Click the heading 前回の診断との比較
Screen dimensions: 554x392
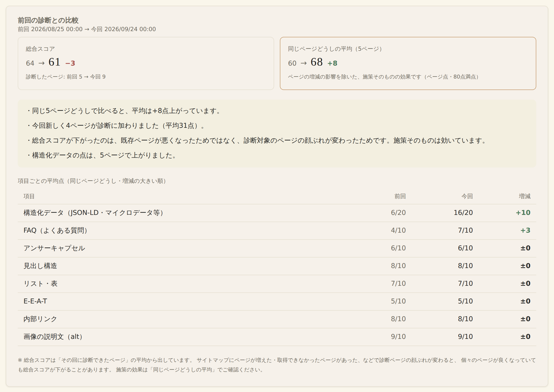(48, 20)
